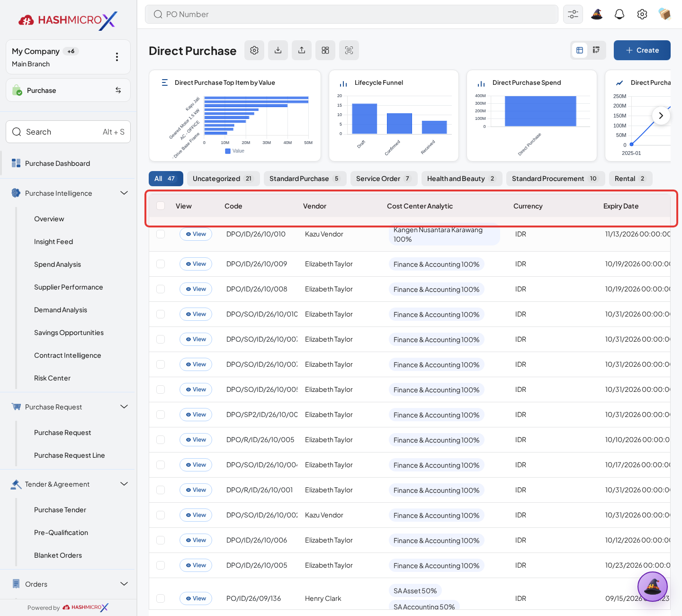682x616 pixels.
Task: Click View for PO/ID/26/09/136
Action: pyautogui.click(x=196, y=598)
